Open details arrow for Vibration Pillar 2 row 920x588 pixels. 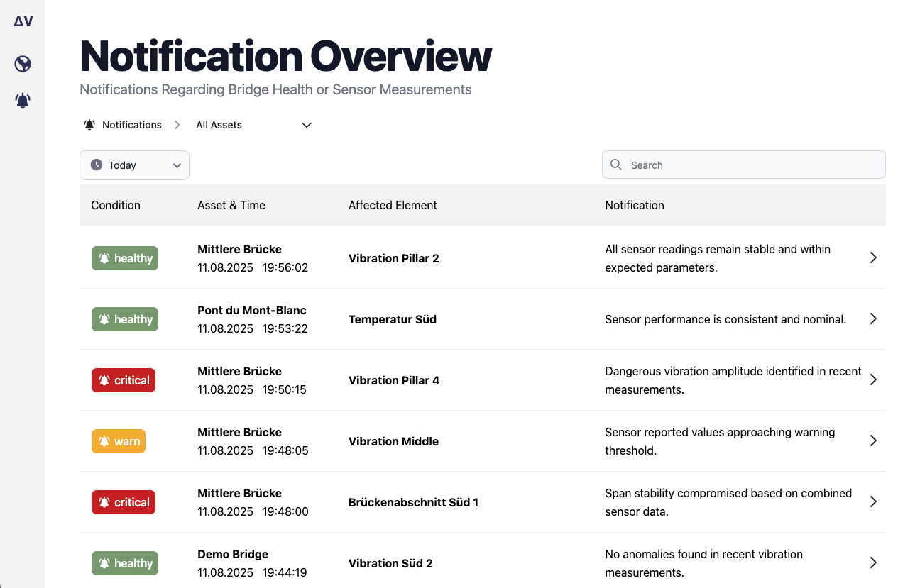873,258
